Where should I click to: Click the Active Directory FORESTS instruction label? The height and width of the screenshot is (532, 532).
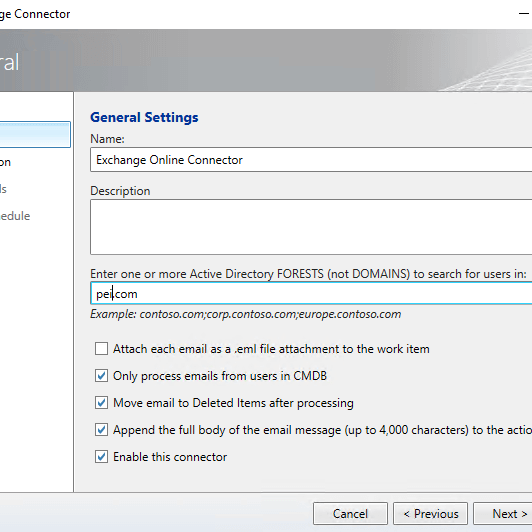pos(308,274)
